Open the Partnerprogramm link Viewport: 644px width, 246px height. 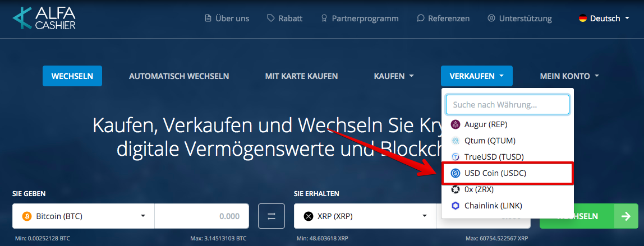[x=360, y=18]
